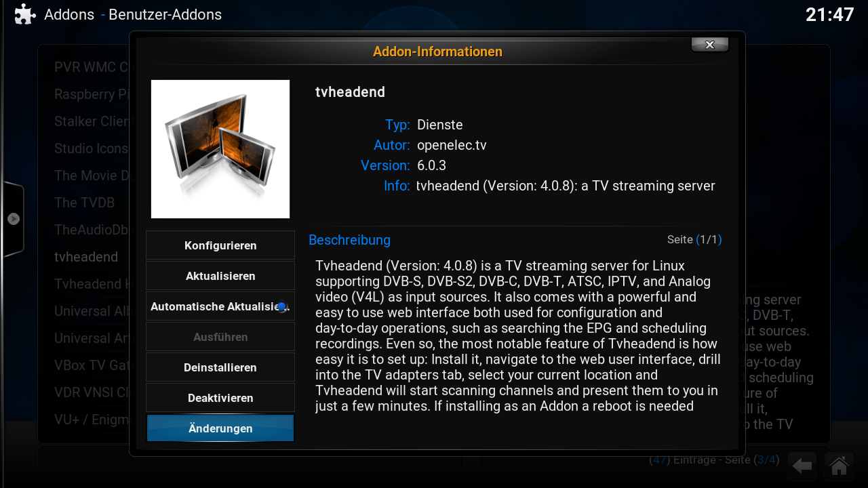
Task: Open Konfigurieren for tvheadend
Action: click(x=220, y=245)
